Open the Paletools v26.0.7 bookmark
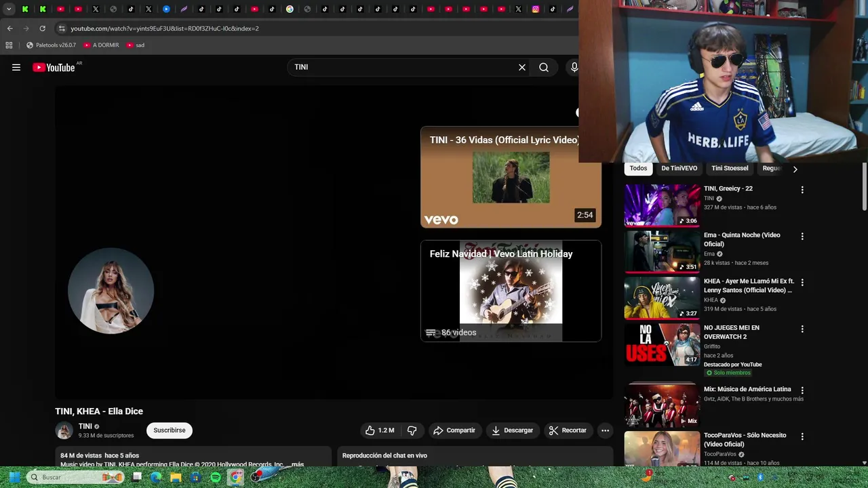Screen dimensions: 868x488 [51, 45]
